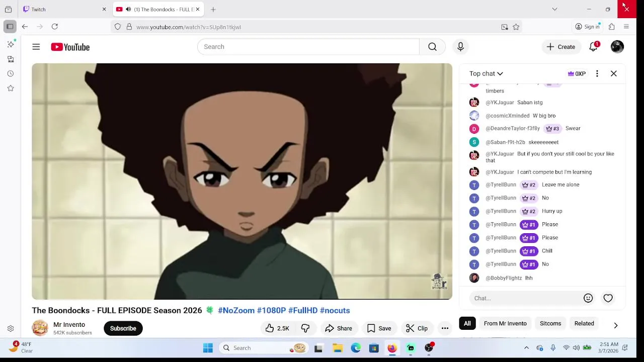Click the Create button
The height and width of the screenshot is (362, 644).
(x=561, y=47)
